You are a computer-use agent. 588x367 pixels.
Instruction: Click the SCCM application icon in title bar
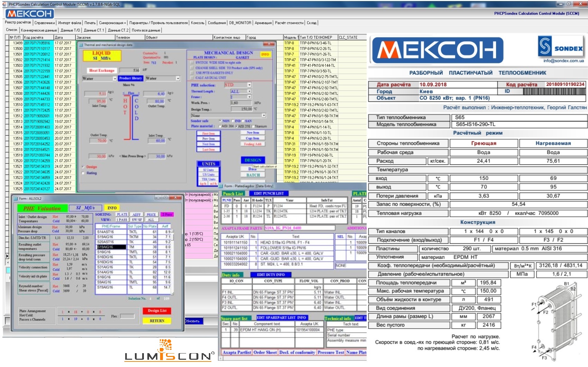(x=4, y=4)
